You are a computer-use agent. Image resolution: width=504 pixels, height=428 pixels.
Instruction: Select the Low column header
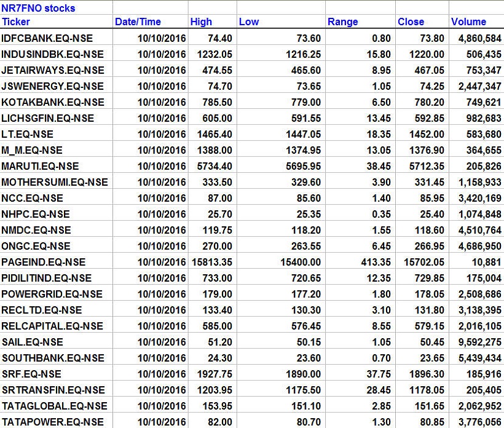tap(248, 22)
